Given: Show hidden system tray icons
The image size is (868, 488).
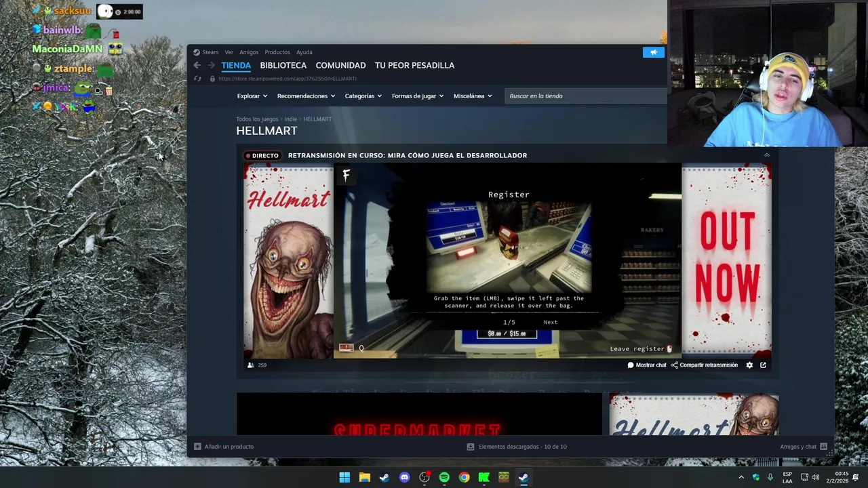Looking at the screenshot, I should tap(741, 477).
